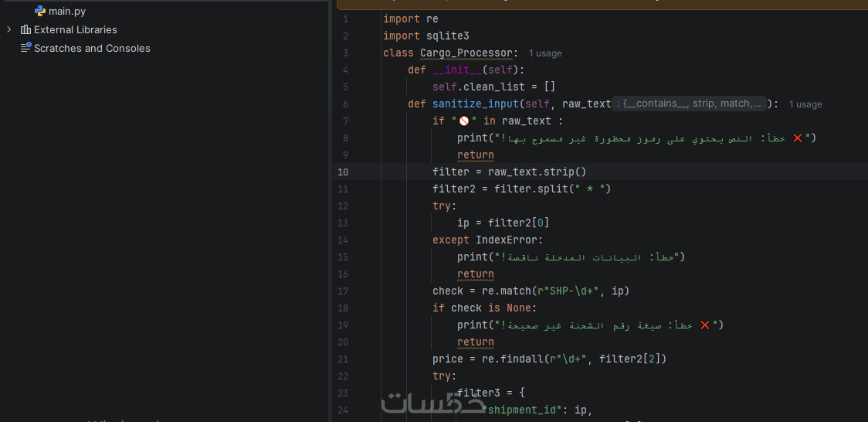This screenshot has width=868, height=422.
Task: Click the External Libraries bar-chart icon
Action: tap(25, 30)
